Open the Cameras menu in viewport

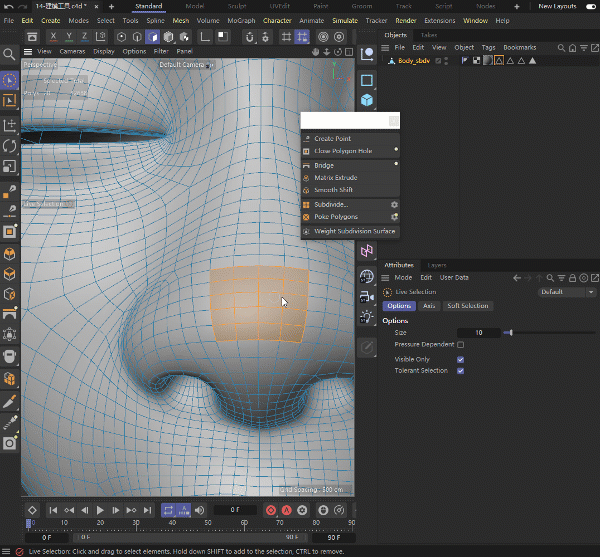[x=72, y=51]
